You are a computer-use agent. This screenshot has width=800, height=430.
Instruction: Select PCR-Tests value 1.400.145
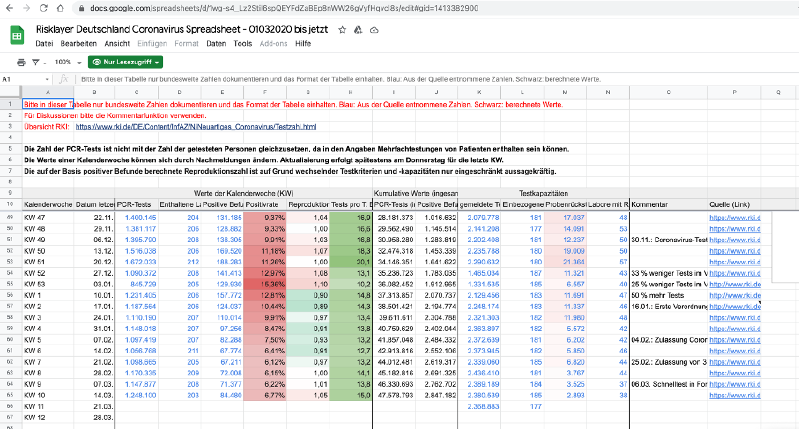(x=137, y=218)
